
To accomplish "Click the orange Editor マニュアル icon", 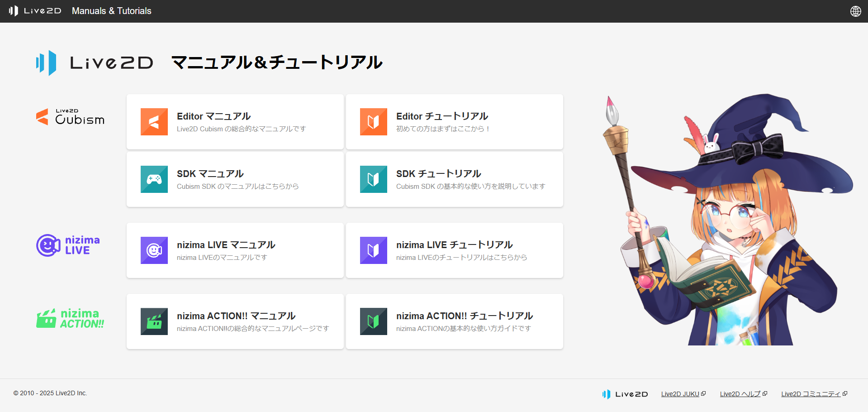I will [x=154, y=122].
